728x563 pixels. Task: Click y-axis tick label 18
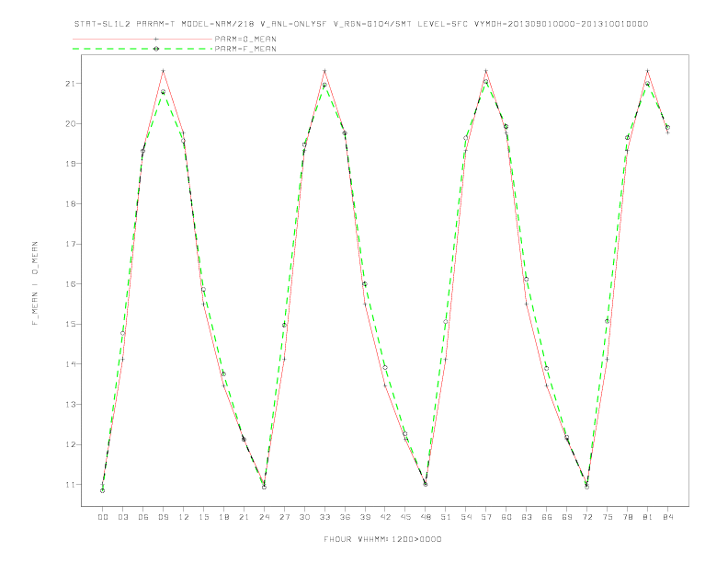(x=71, y=204)
